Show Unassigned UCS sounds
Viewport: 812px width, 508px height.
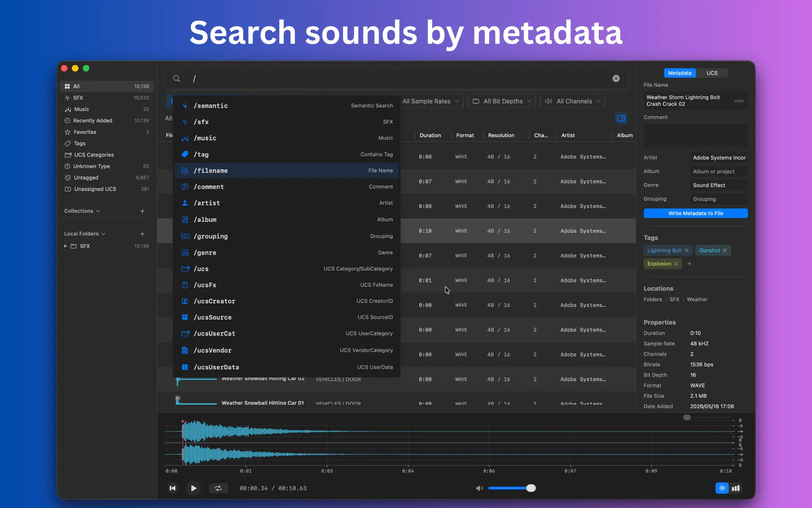pos(107,189)
